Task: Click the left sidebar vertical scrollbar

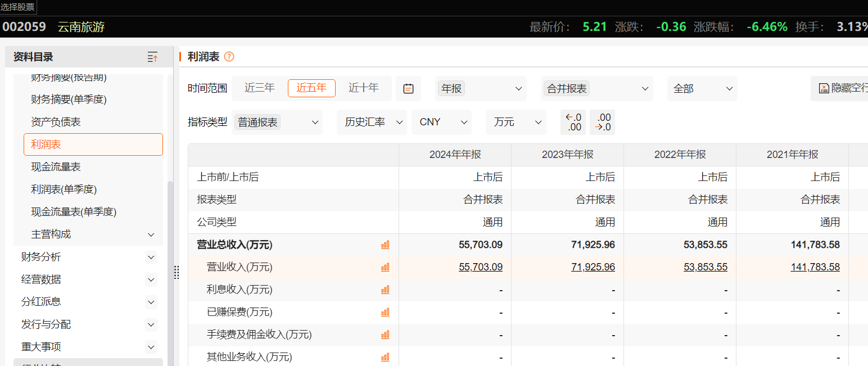Action: point(170,273)
